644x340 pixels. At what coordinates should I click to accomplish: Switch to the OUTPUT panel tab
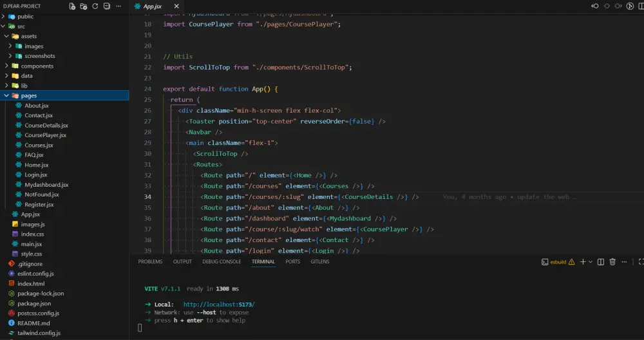(182, 261)
